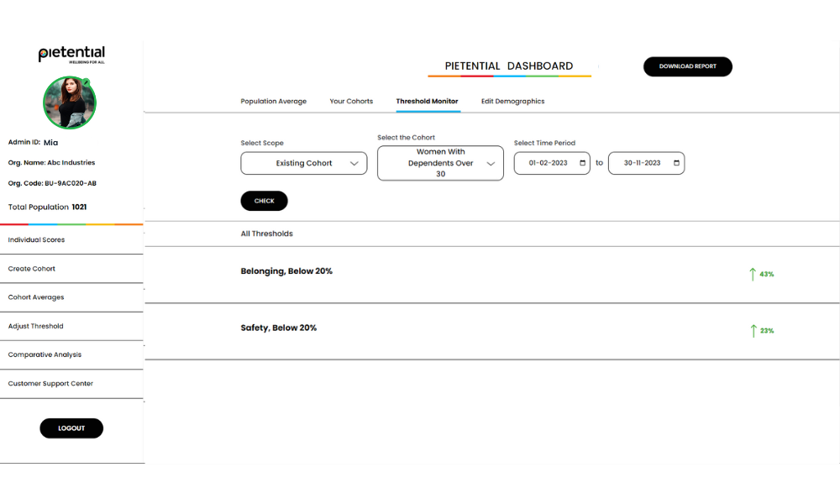Open the Your Cohorts tab
This screenshot has height=504, width=840.
tap(351, 102)
